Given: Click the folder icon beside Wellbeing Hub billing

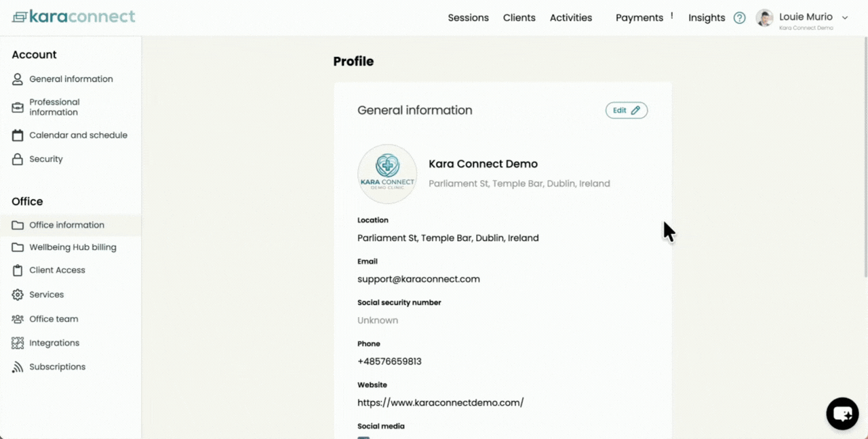Looking at the screenshot, I should (x=18, y=247).
